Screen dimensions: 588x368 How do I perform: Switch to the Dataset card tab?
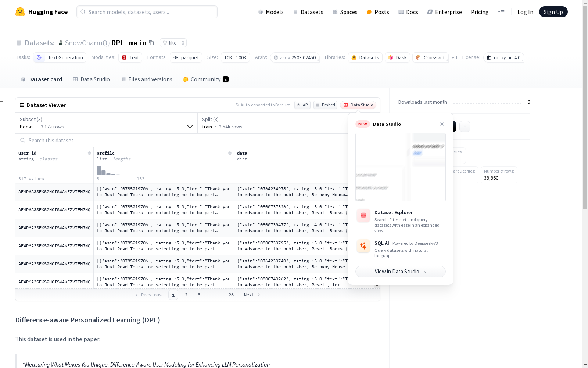[41, 79]
